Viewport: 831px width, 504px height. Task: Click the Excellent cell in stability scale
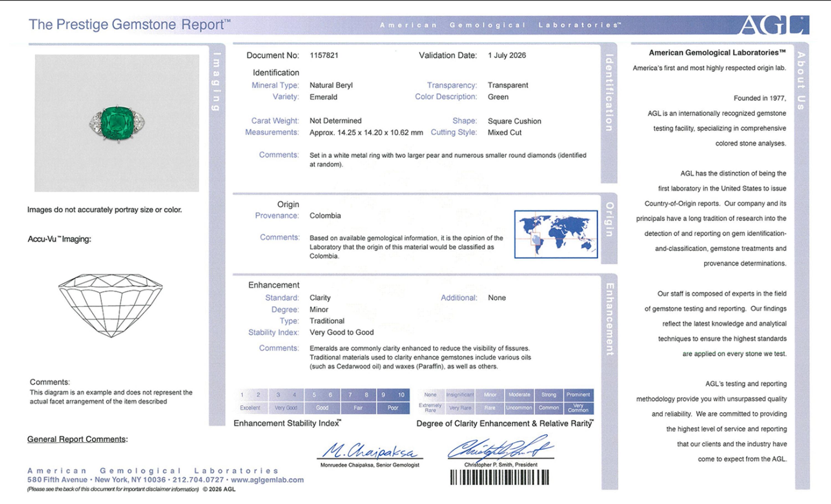click(250, 408)
